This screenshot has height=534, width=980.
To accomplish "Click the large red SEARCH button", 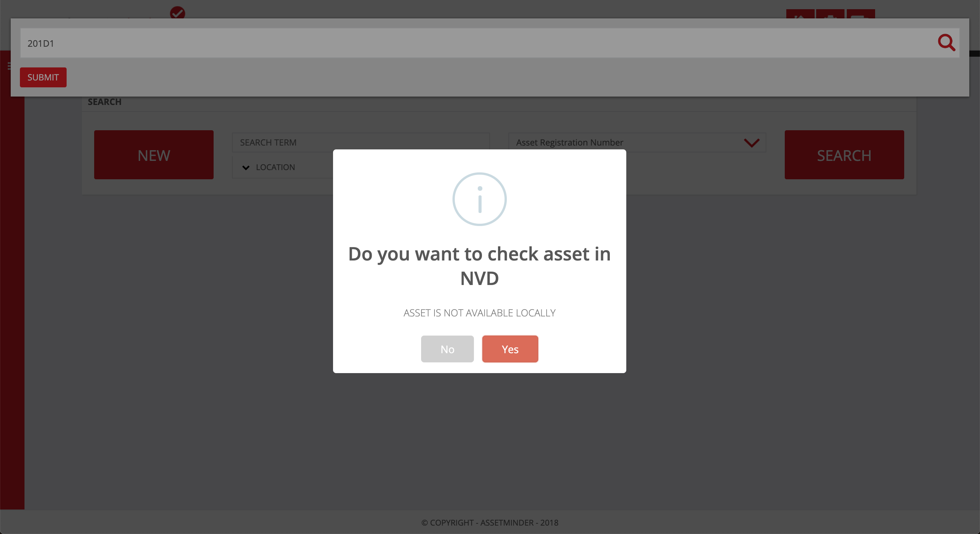I will 844,155.
